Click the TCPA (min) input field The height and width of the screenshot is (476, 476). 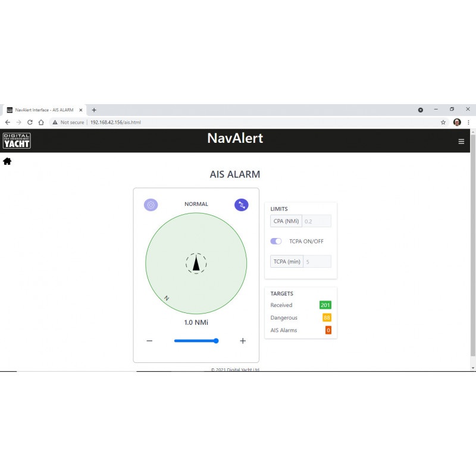[x=317, y=261]
